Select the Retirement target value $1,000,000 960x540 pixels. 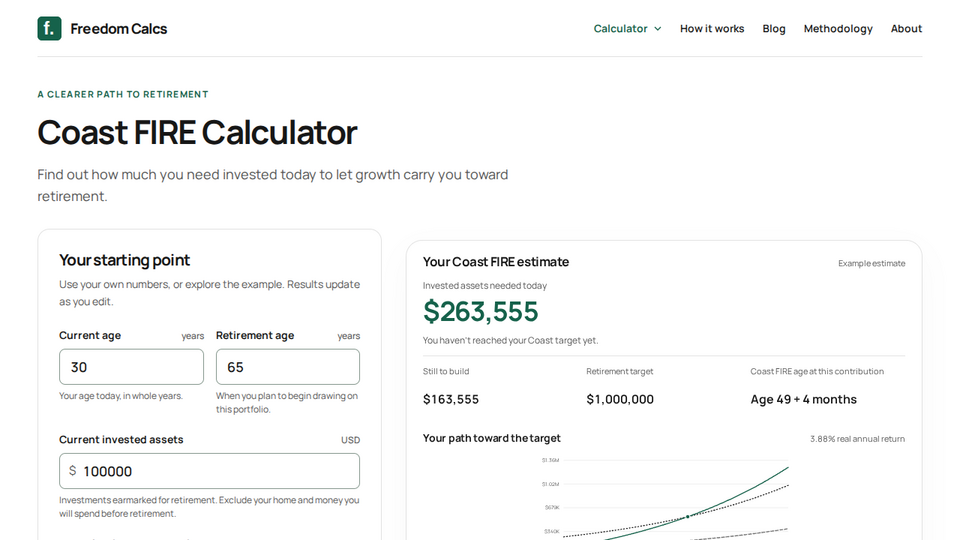point(620,399)
